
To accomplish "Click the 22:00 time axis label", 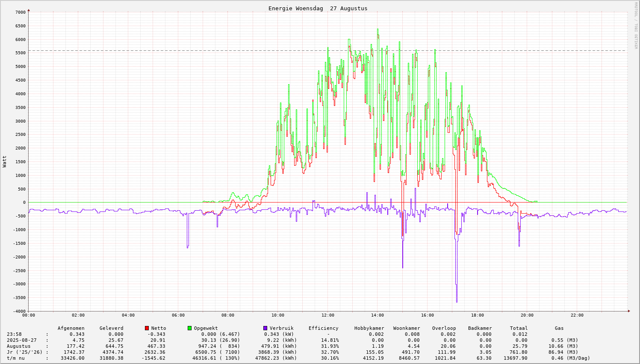I will tap(577, 315).
